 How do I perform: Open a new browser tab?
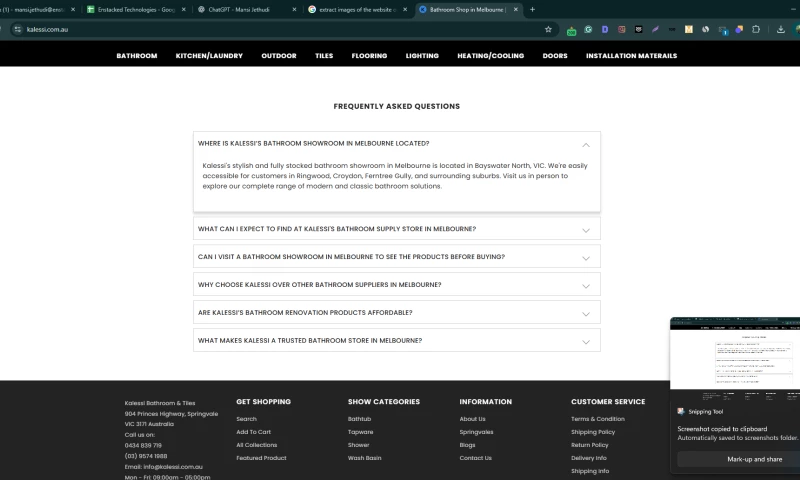point(532,9)
